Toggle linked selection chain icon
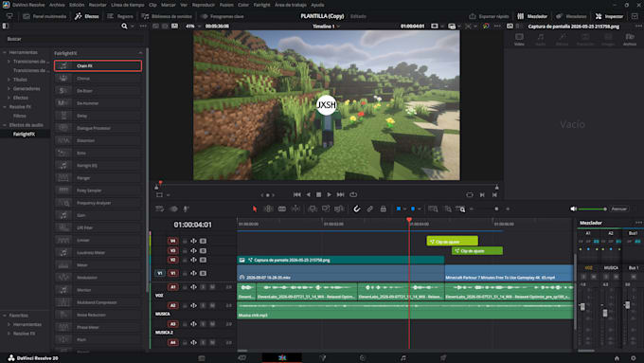 369,209
